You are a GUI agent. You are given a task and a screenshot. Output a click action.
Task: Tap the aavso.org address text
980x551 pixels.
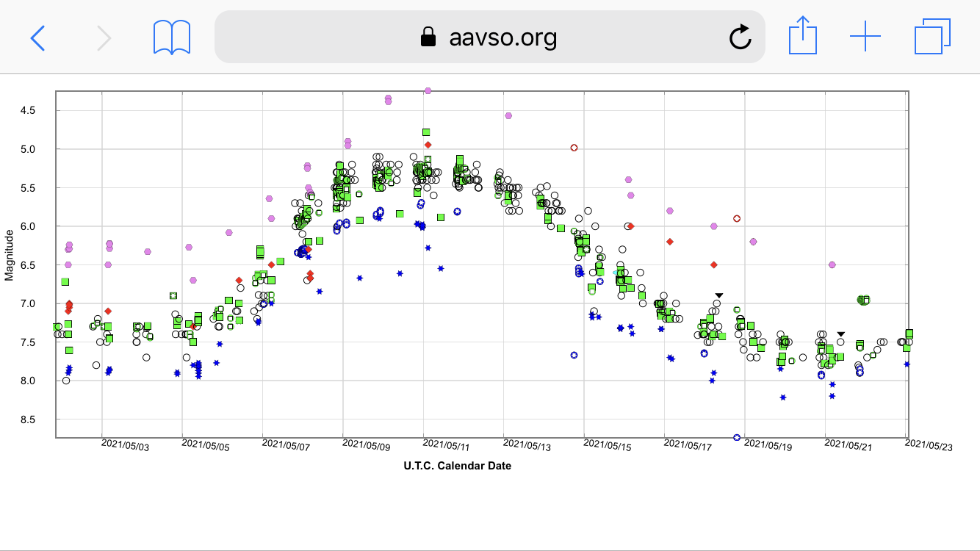(502, 37)
